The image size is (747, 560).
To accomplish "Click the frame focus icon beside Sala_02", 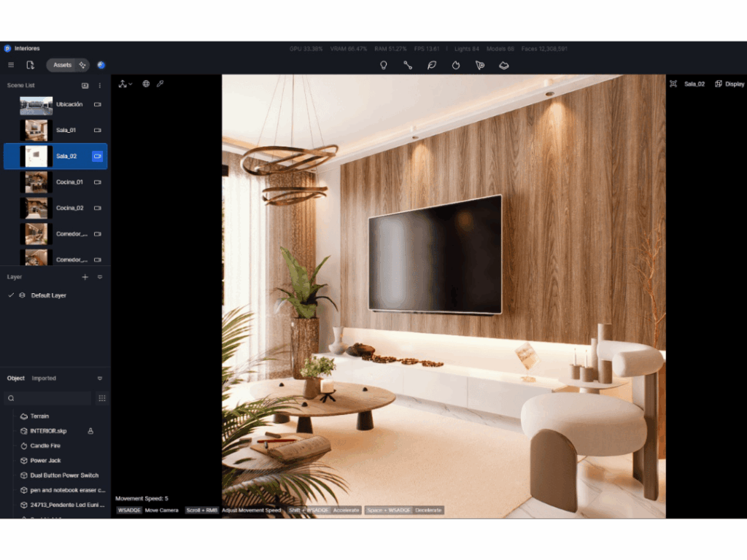I will coord(673,84).
